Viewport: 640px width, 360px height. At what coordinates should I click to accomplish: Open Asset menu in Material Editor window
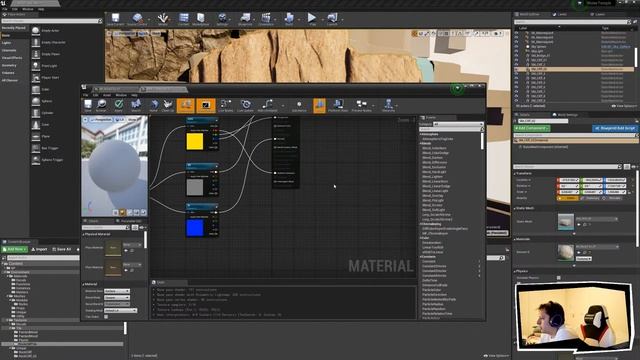[x=107, y=95]
